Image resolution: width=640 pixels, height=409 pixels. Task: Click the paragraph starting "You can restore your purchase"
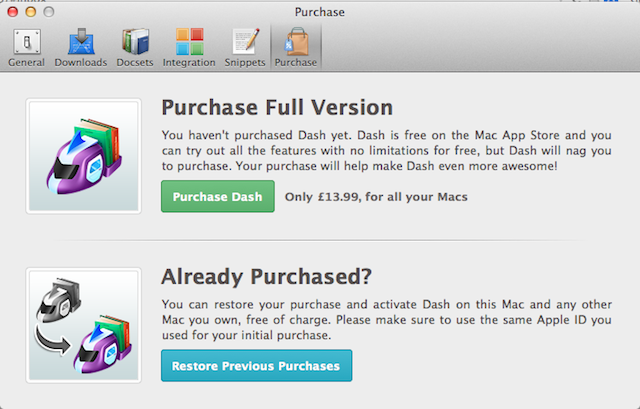coord(386,320)
